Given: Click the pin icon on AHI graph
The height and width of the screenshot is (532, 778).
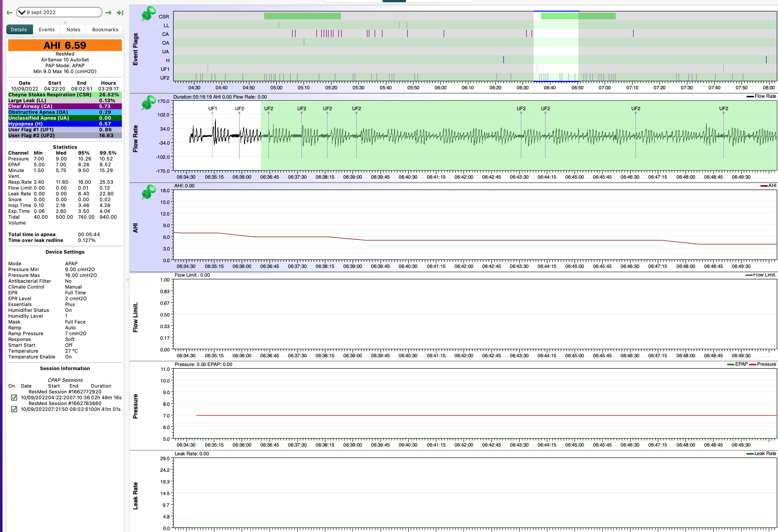Looking at the screenshot, I should (148, 192).
